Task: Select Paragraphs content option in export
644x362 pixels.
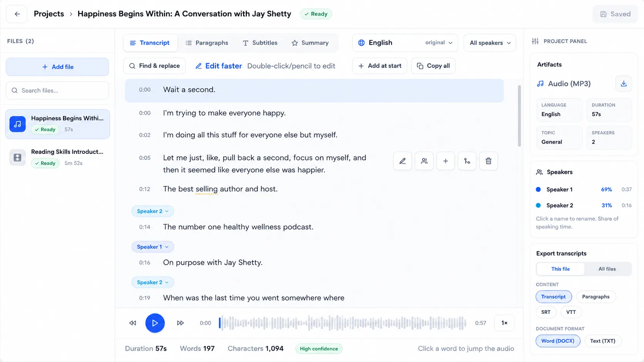Action: [x=595, y=297]
